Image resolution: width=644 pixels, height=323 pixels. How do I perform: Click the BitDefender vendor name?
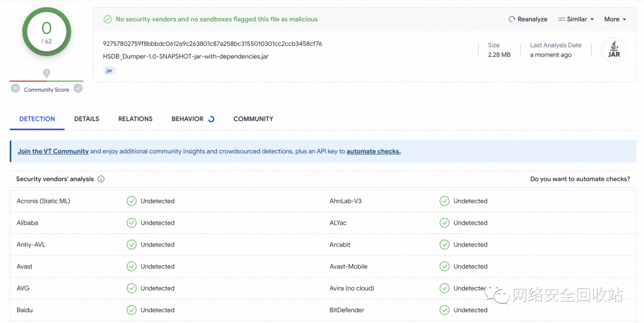346,310
